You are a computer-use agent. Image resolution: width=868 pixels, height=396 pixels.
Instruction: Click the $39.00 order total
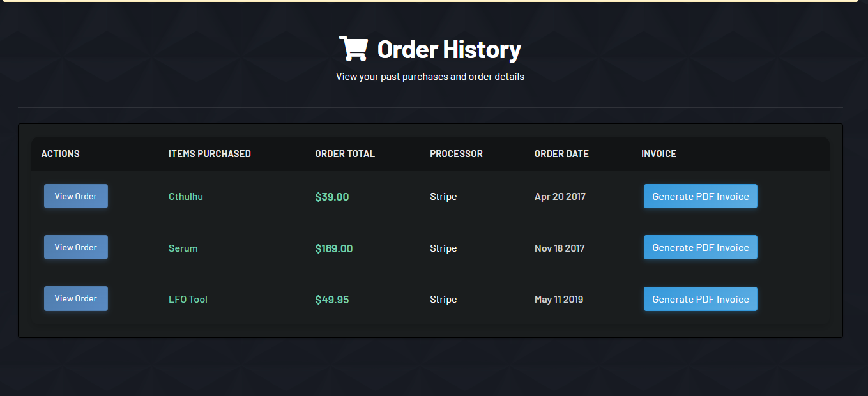[332, 197]
